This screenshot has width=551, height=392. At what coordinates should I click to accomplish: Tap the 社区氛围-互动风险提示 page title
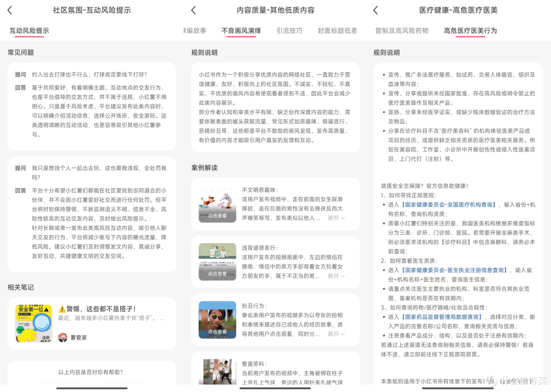(92, 10)
